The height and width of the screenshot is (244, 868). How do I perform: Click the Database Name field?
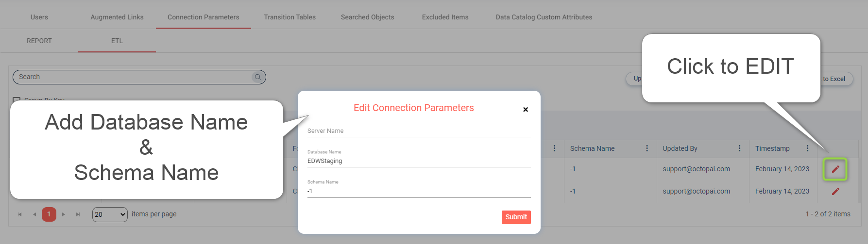pos(419,161)
